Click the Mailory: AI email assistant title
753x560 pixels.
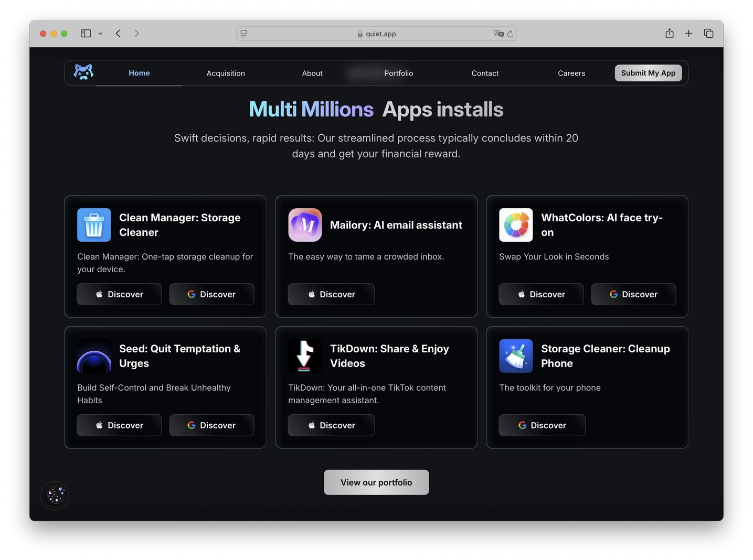pos(396,225)
